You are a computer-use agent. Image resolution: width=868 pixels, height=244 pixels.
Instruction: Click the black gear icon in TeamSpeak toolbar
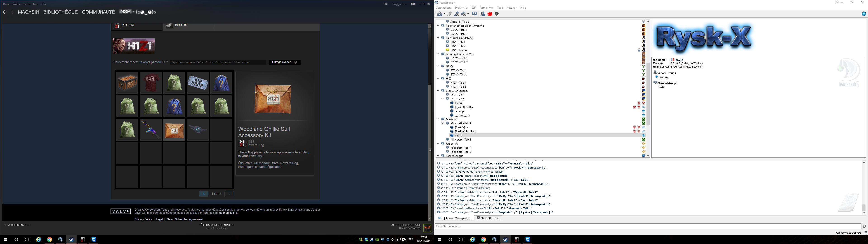point(497,14)
